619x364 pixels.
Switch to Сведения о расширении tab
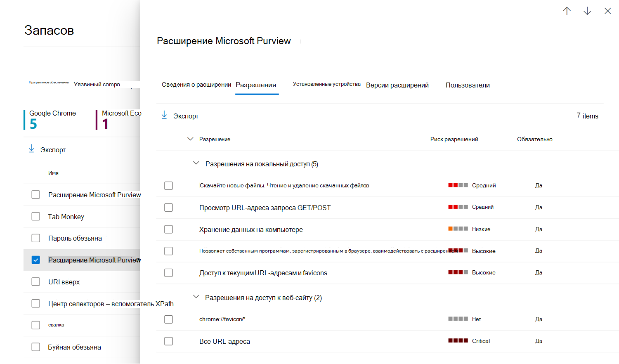[x=196, y=85]
